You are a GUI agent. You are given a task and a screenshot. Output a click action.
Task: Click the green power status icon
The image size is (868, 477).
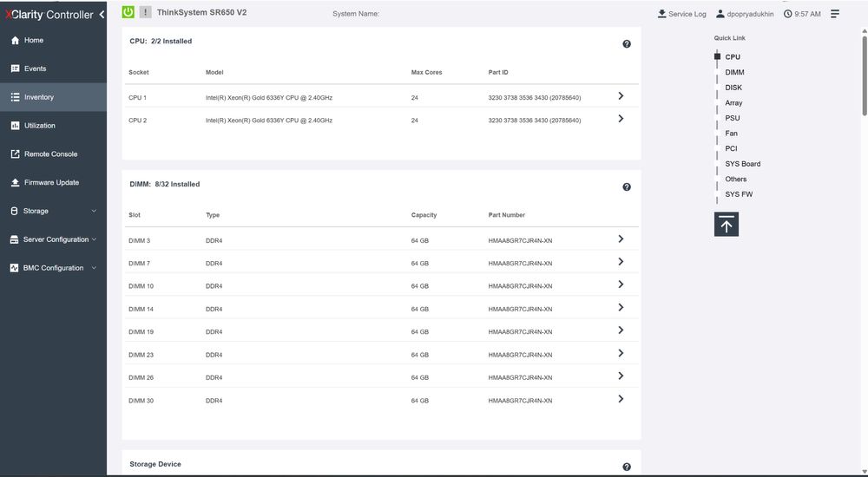[x=128, y=12]
